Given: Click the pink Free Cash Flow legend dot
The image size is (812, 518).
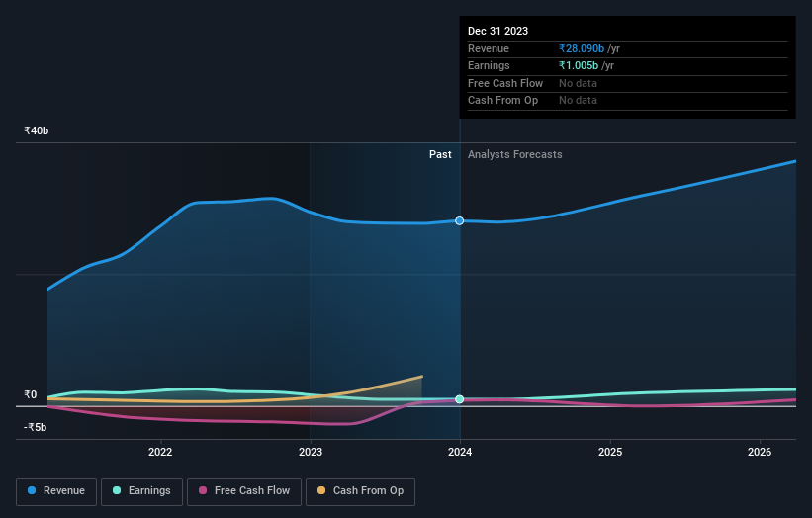Looking at the screenshot, I should (203, 490).
